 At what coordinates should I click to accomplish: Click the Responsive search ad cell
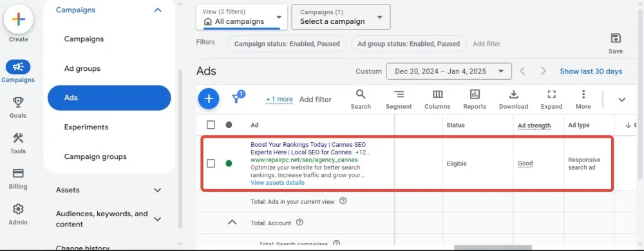584,163
